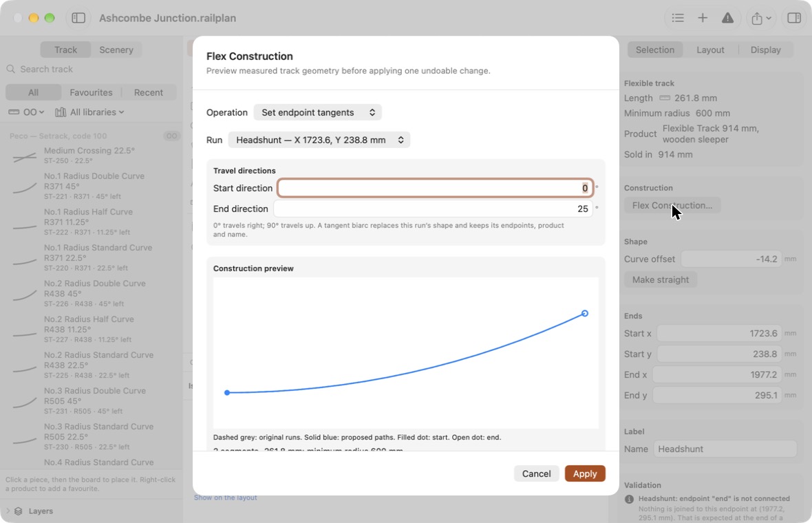This screenshot has width=812, height=523.
Task: Select the No.2 Radius Half Curve thumbnail
Action: [24, 330]
